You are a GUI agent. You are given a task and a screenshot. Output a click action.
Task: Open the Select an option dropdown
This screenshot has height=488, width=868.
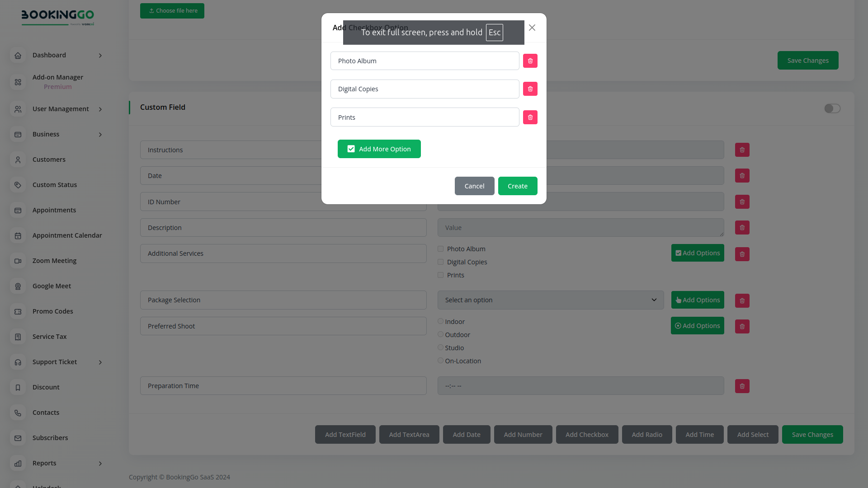(550, 300)
